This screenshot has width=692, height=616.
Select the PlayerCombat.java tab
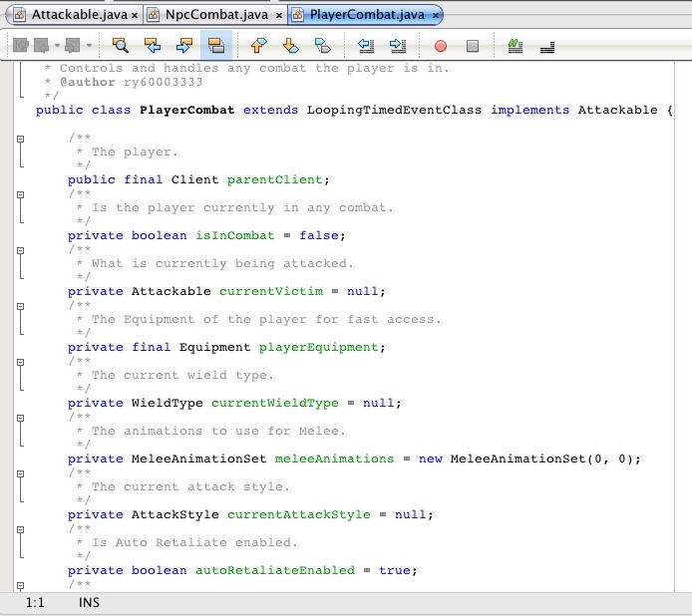tap(367, 15)
